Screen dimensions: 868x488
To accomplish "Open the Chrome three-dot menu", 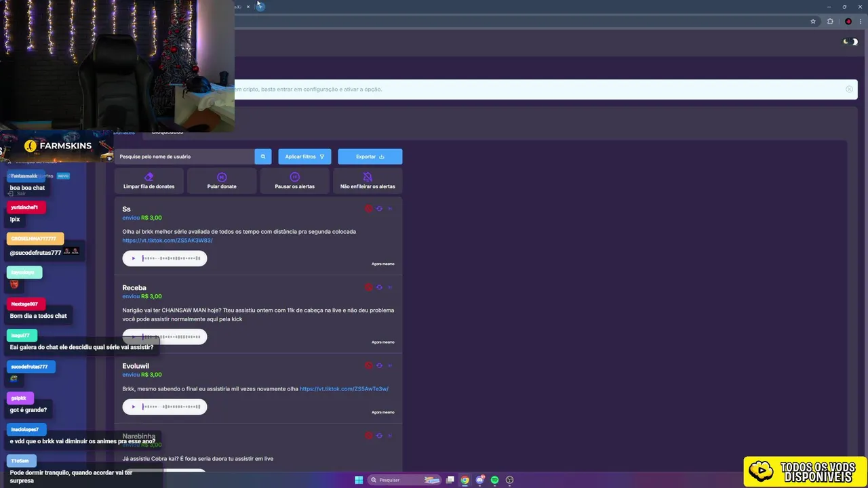I will pyautogui.click(x=861, y=22).
